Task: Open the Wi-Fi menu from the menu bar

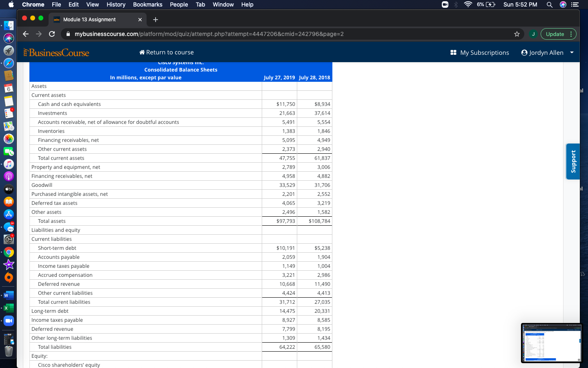Action: pos(468,4)
